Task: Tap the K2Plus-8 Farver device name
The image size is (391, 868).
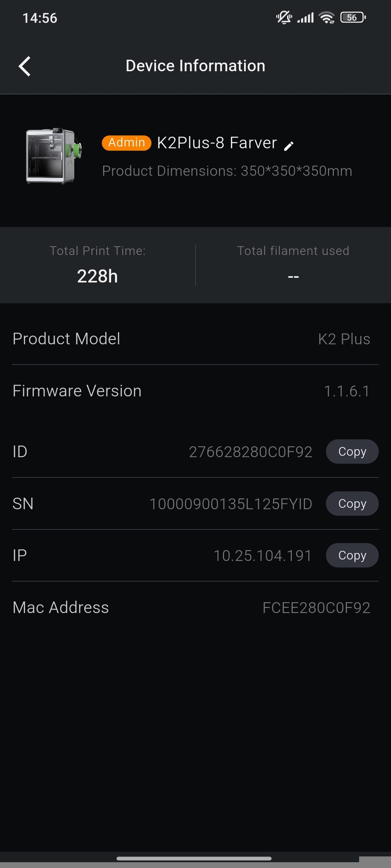Action: pos(217,143)
